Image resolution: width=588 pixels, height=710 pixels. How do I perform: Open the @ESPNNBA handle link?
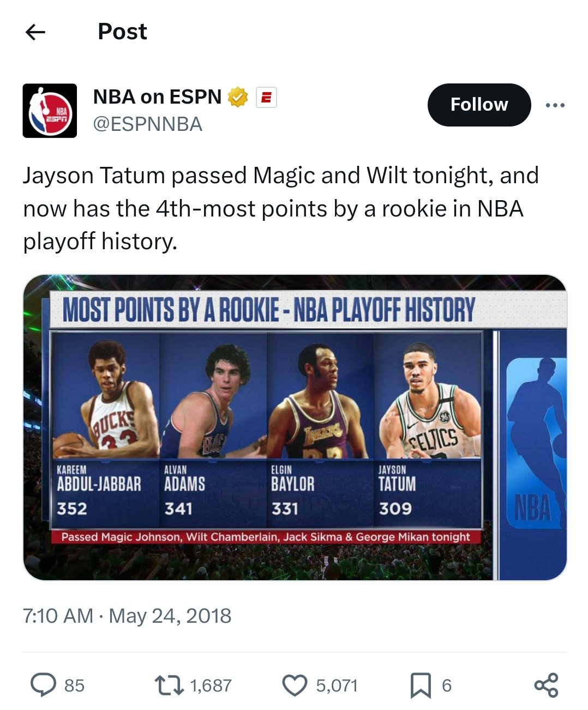[148, 124]
